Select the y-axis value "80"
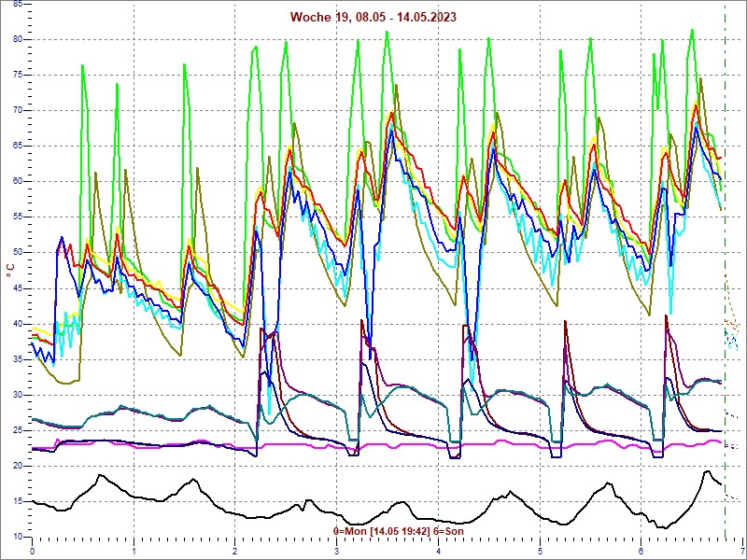The width and height of the screenshot is (747, 560). (x=17, y=39)
